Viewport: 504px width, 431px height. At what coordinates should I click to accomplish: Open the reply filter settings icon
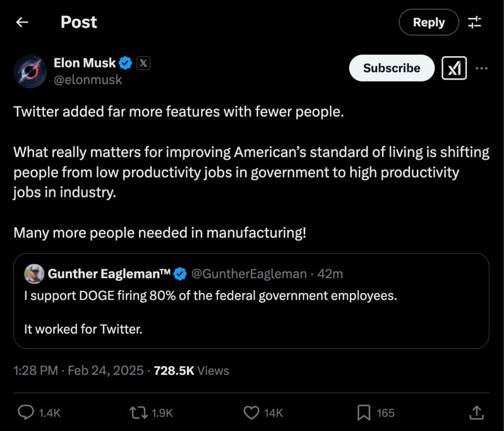click(x=474, y=22)
